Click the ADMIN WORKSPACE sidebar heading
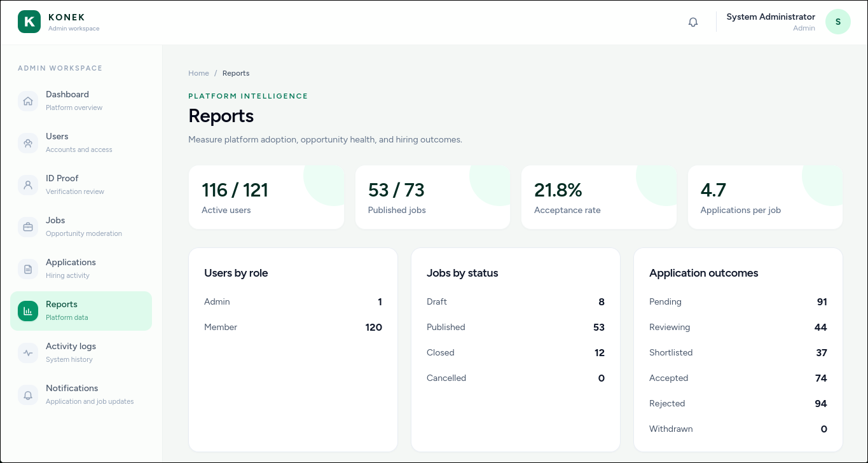Viewport: 868px width, 463px height. 60,68
